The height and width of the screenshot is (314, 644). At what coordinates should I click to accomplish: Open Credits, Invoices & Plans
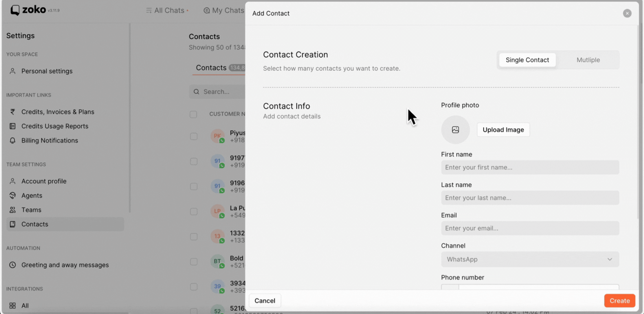point(65,112)
